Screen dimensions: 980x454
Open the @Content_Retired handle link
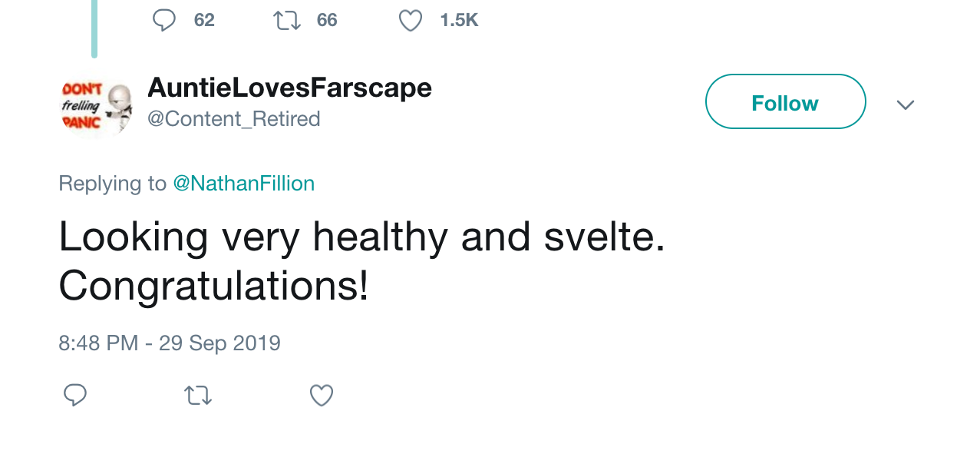point(233,119)
